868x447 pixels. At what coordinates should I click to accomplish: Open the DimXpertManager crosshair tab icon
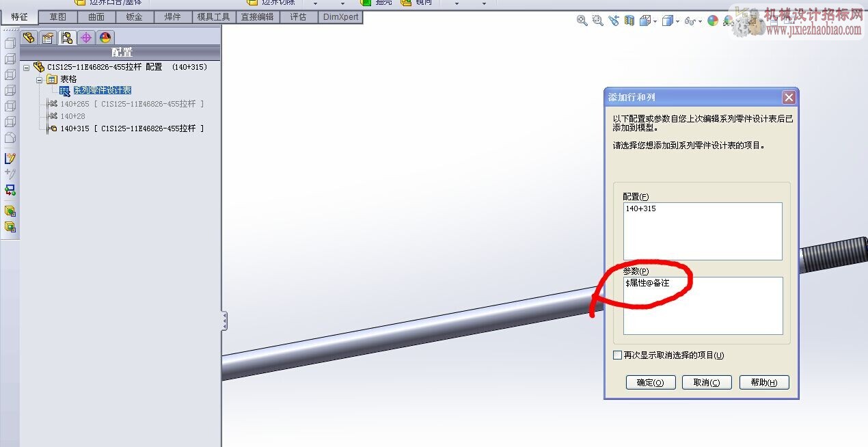click(85, 38)
